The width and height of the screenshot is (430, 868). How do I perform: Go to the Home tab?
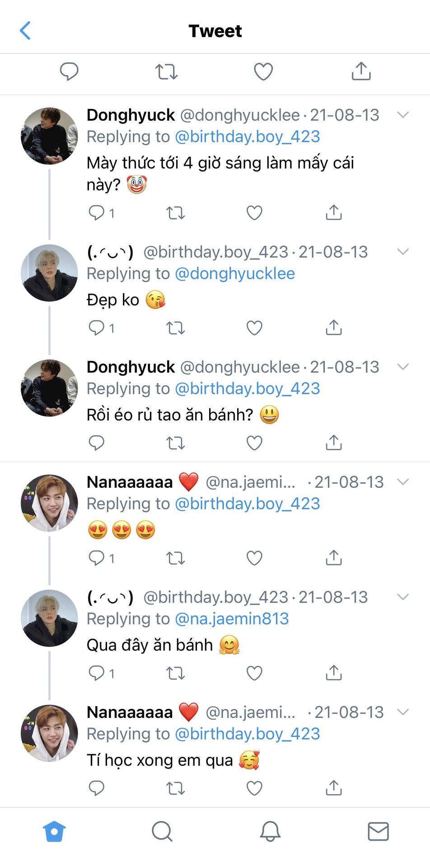[54, 831]
